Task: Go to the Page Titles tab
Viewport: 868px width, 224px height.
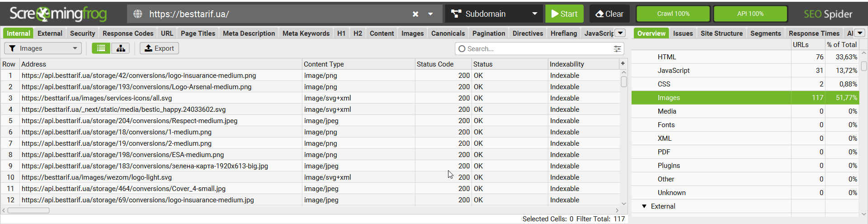Action: pos(198,33)
